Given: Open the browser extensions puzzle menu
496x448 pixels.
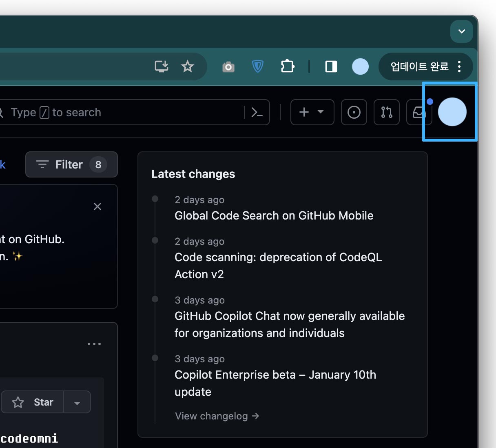Looking at the screenshot, I should [288, 66].
